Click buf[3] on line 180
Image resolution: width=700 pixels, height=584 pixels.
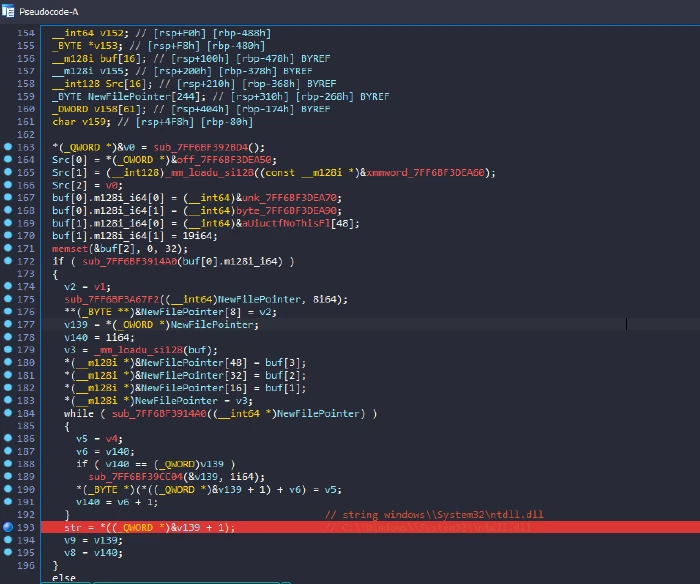pyautogui.click(x=283, y=363)
